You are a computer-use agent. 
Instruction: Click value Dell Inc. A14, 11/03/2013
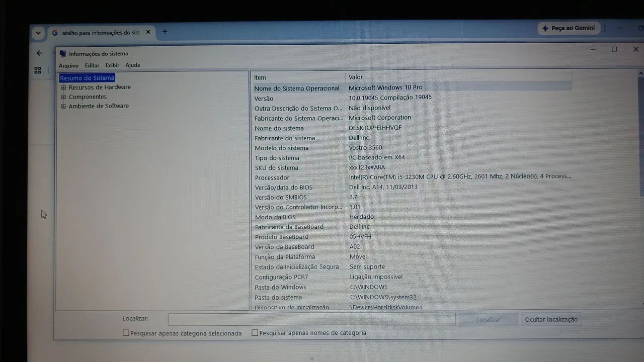pos(383,187)
